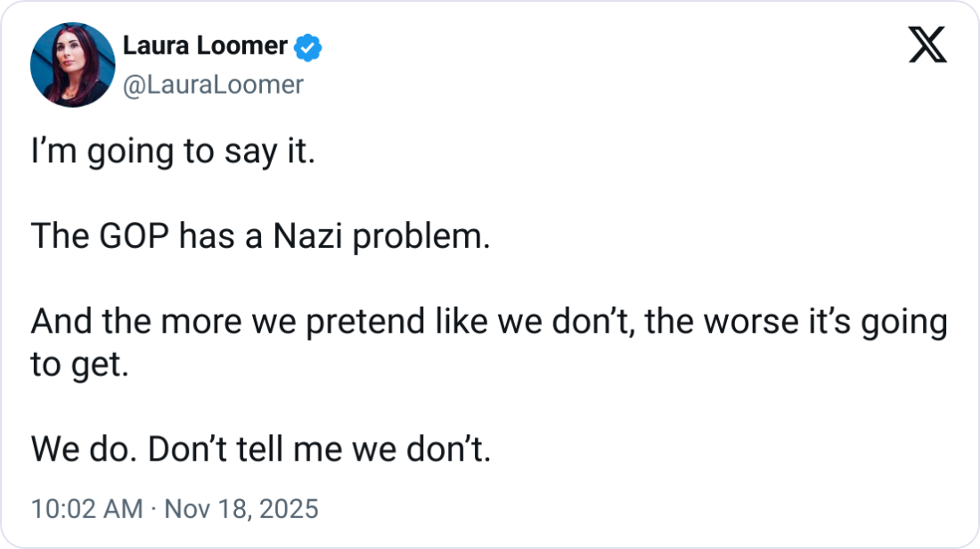
Task: Open the 10:02 AM timestamp
Action: point(86,509)
